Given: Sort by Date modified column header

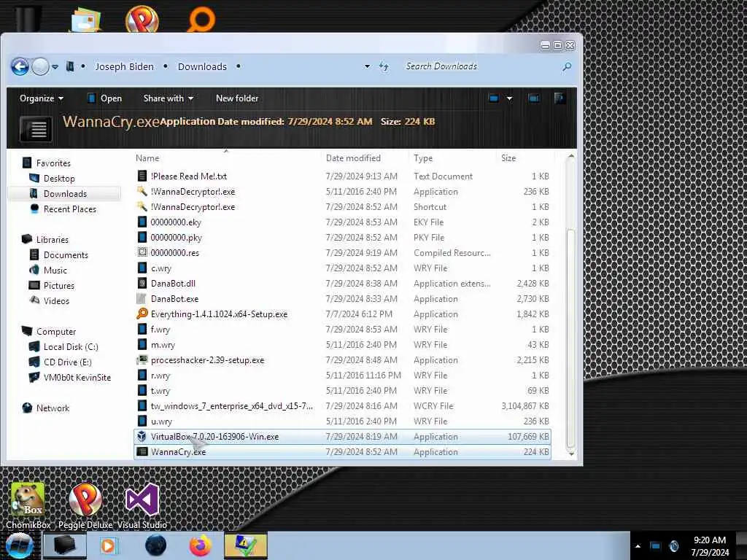Looking at the screenshot, I should click(x=353, y=158).
